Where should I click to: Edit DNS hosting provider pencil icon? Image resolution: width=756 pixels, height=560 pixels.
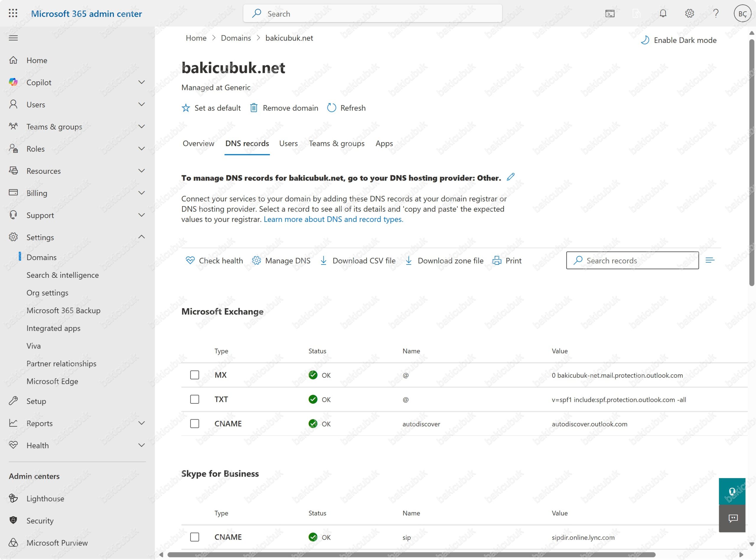click(510, 177)
